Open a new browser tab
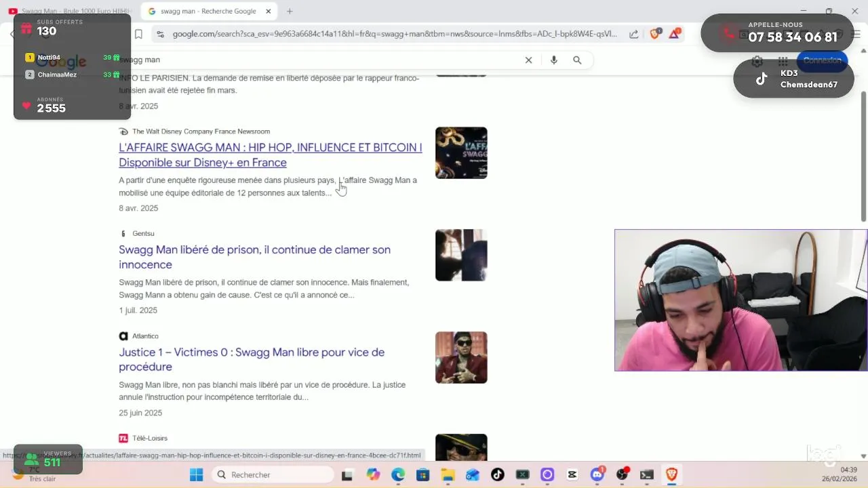868x488 pixels. click(290, 11)
